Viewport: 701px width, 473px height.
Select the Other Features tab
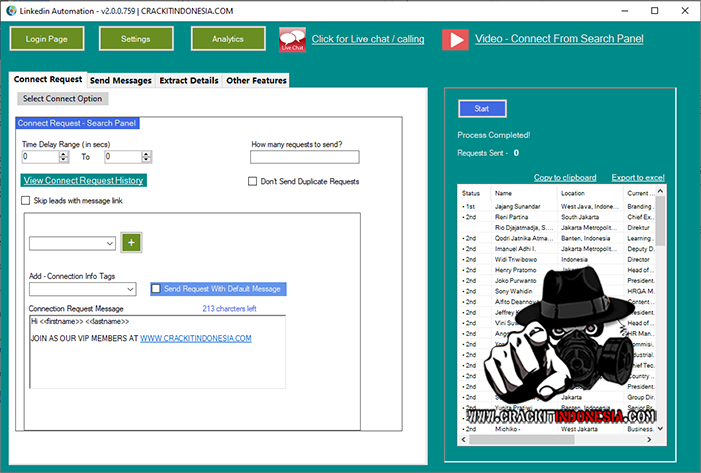(x=256, y=80)
